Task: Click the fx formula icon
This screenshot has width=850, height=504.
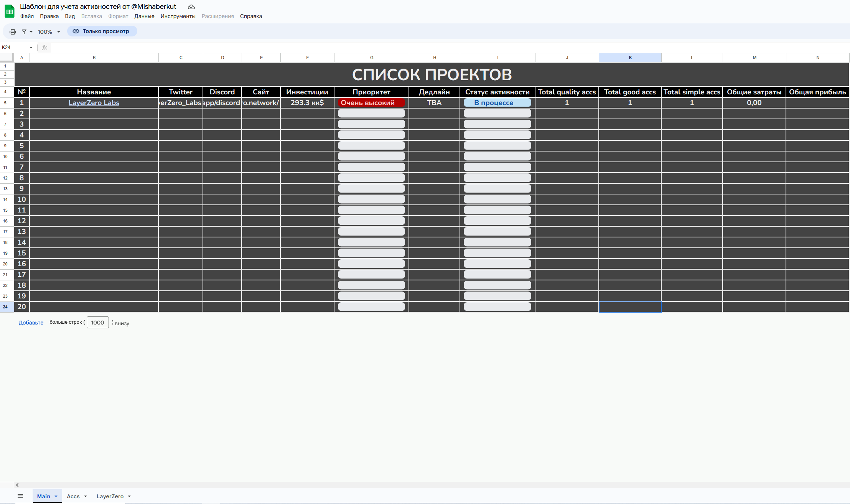Action: tap(44, 48)
